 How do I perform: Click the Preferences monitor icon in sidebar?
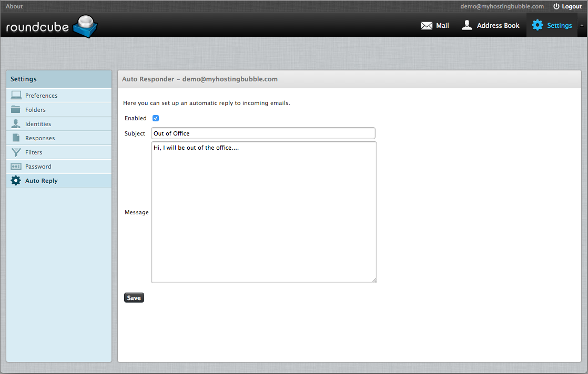[x=16, y=96]
